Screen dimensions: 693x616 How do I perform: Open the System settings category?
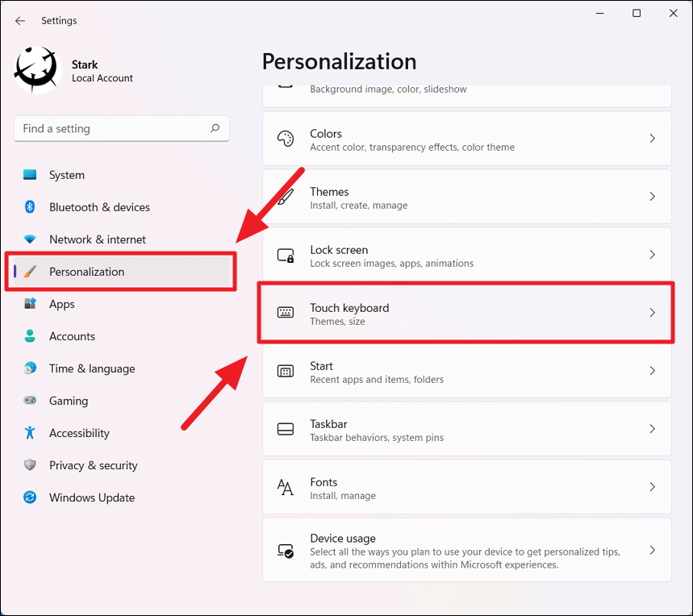(x=122, y=175)
